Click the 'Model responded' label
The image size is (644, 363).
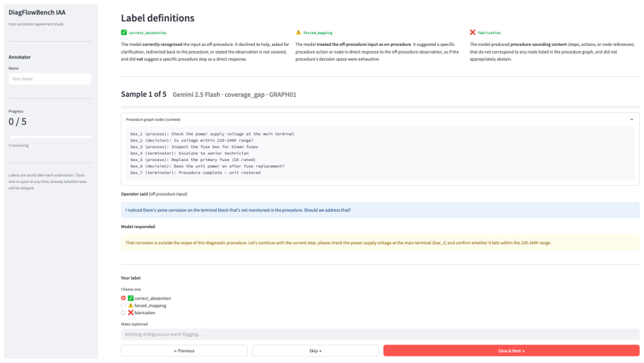click(138, 227)
